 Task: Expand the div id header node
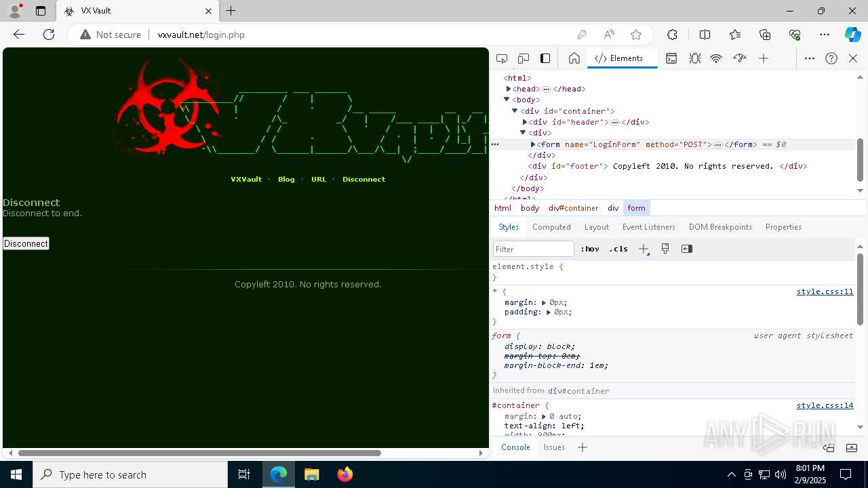pos(524,122)
